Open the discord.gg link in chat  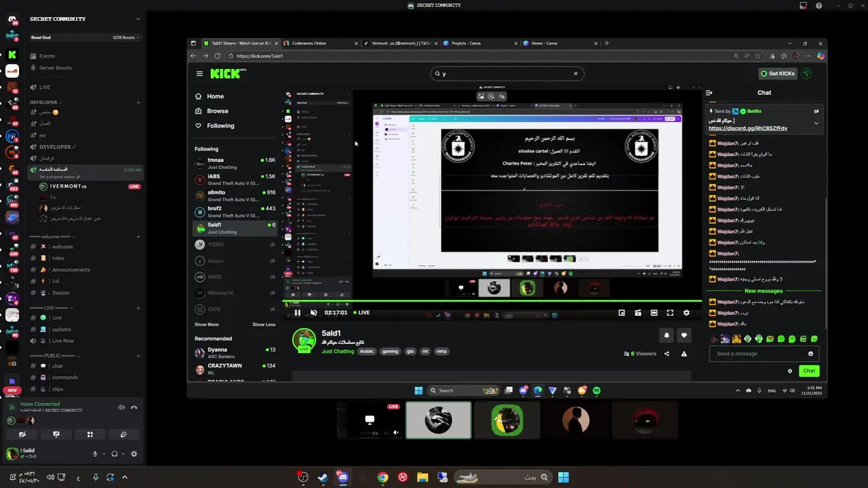click(x=747, y=128)
